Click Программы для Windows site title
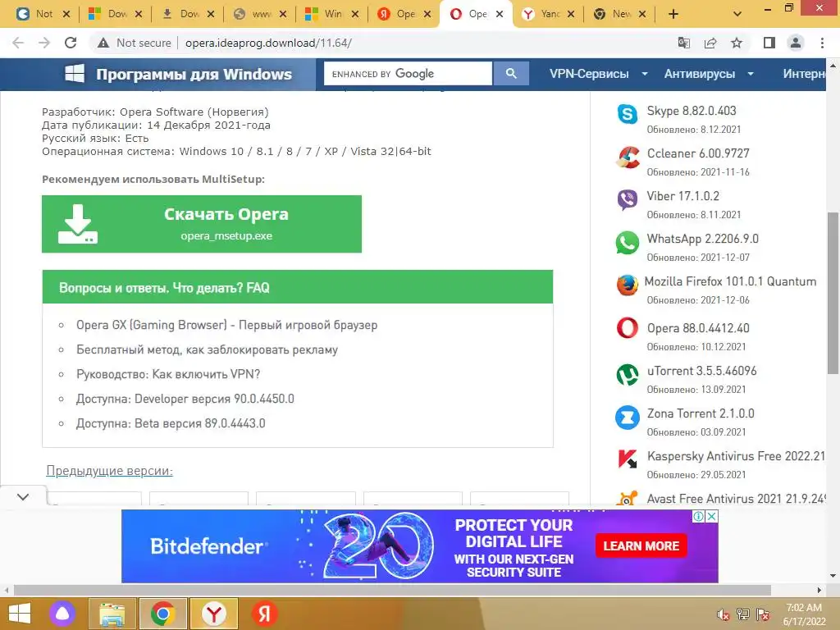 [x=194, y=74]
